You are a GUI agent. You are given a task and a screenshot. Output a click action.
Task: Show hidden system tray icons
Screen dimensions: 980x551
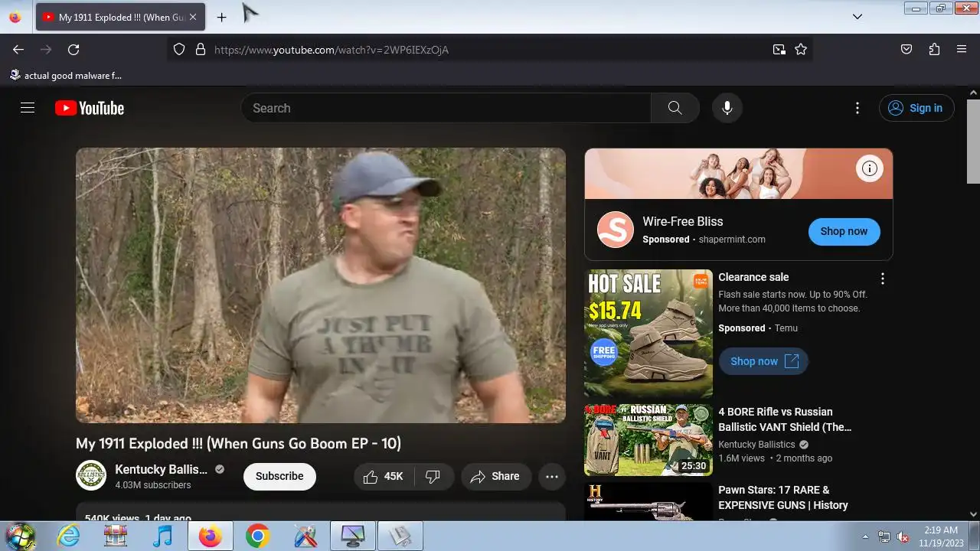click(866, 536)
